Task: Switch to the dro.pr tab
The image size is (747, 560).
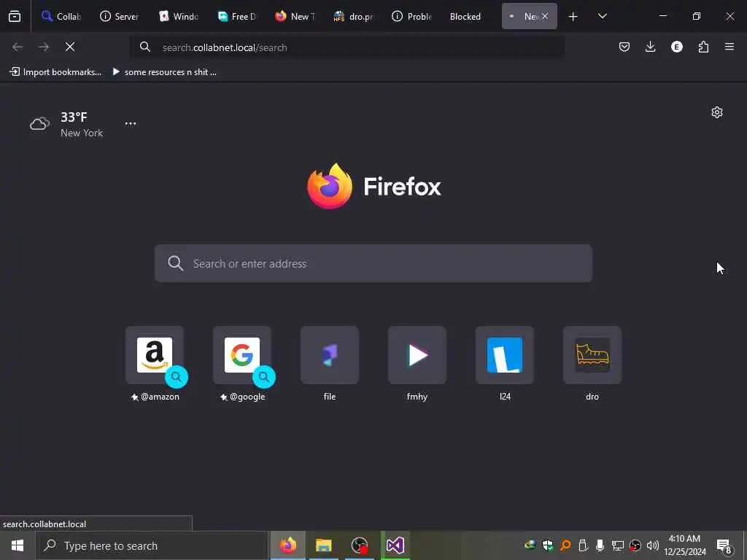Action: click(x=354, y=17)
